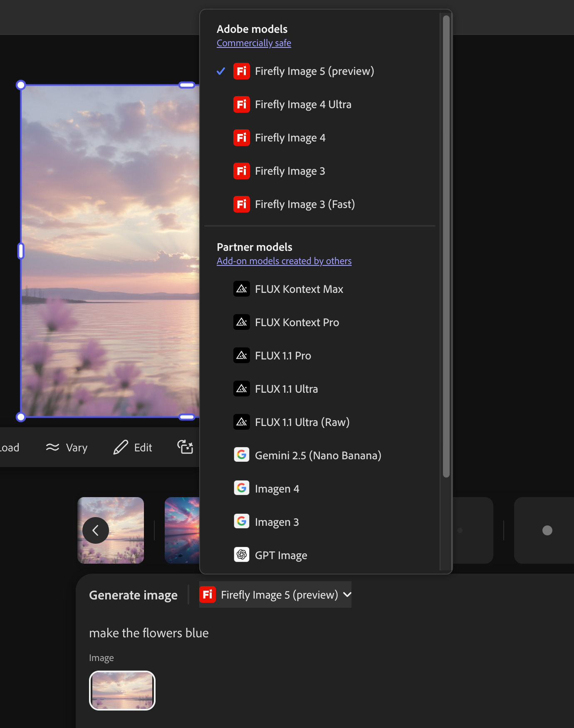This screenshot has height=728, width=574.
Task: Select FLUX 1.1 Ultra model
Action: coord(319,389)
